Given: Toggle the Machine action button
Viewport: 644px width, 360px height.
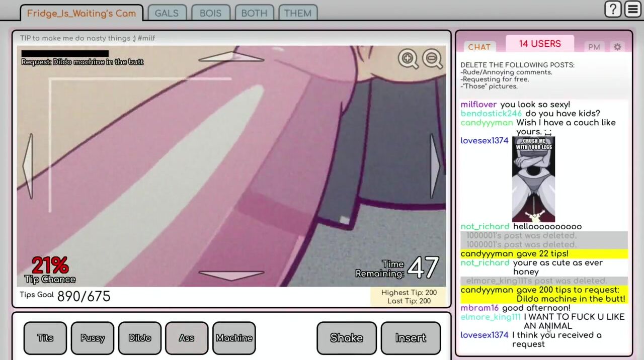Looking at the screenshot, I should pos(234,338).
